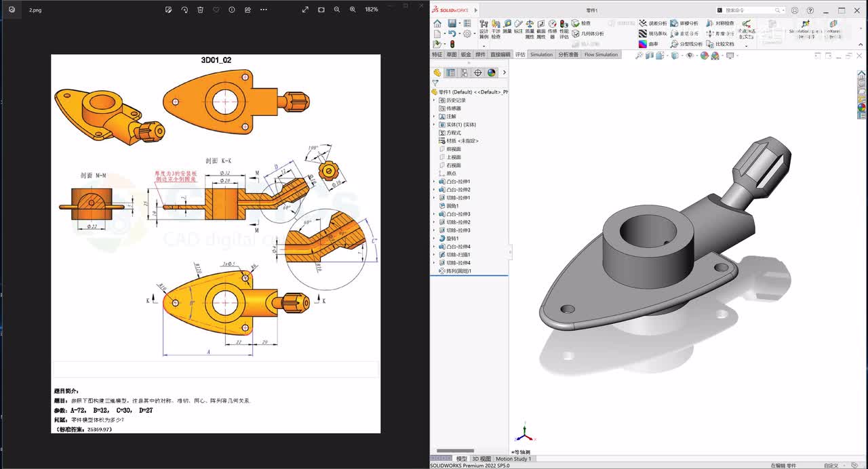Screen dimensions: 868x469
Task: Click the Edit image icon in Photos
Action: [x=169, y=9]
